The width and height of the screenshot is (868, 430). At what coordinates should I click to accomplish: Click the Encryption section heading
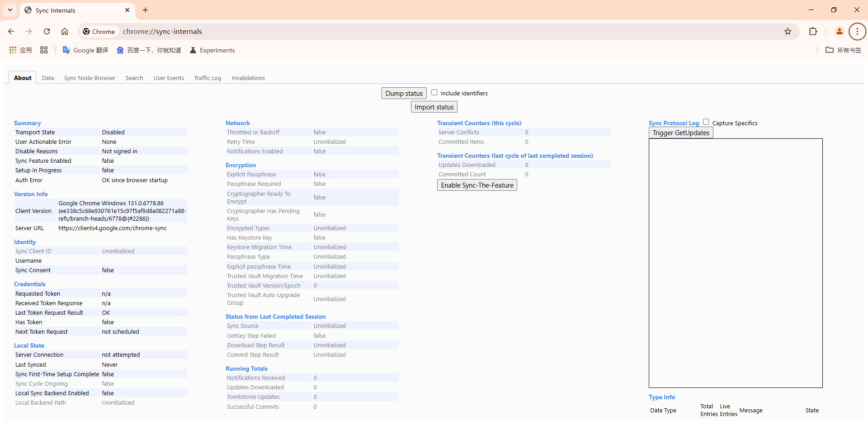[241, 165]
